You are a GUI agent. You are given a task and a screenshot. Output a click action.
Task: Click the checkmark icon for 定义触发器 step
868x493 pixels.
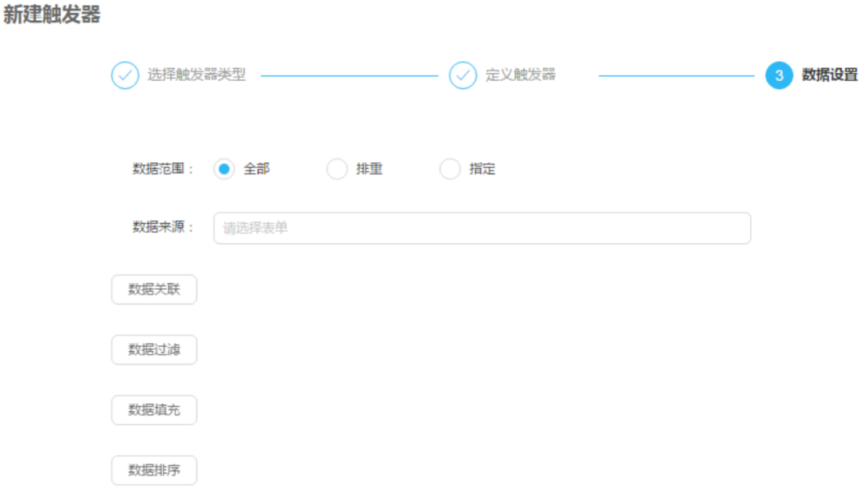(462, 75)
